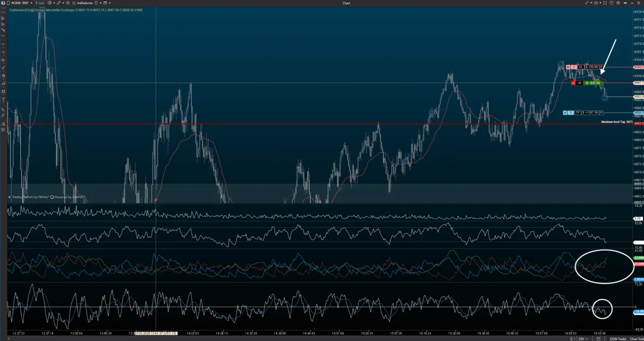Viewport: 644px width, 341px height.
Task: Click the 6702 price tag on the price axis
Action: (639, 67)
